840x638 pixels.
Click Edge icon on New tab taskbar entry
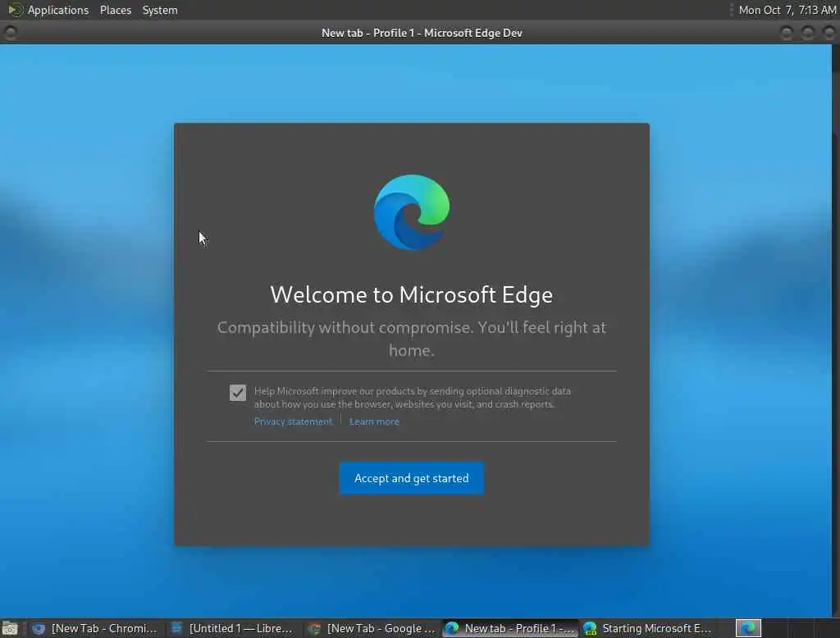[x=452, y=628]
